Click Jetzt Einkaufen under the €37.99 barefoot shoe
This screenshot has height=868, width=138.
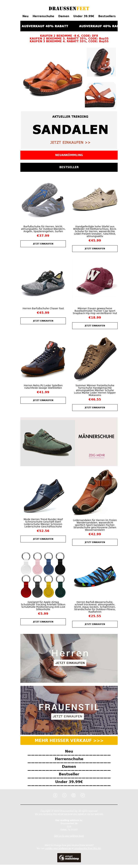coord(43,244)
